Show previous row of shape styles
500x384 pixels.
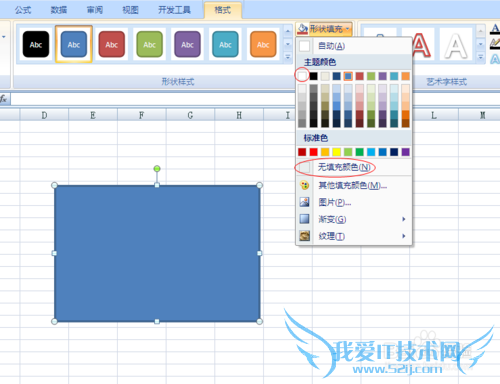(288, 31)
